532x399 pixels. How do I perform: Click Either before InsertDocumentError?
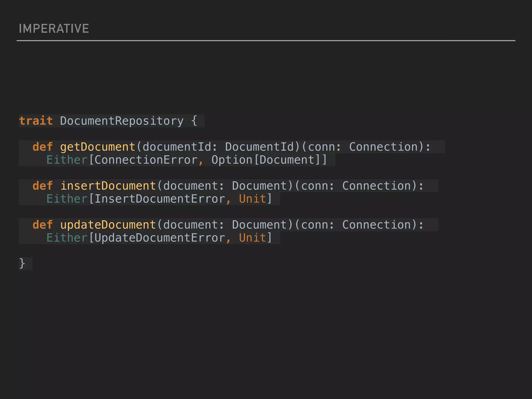67,199
